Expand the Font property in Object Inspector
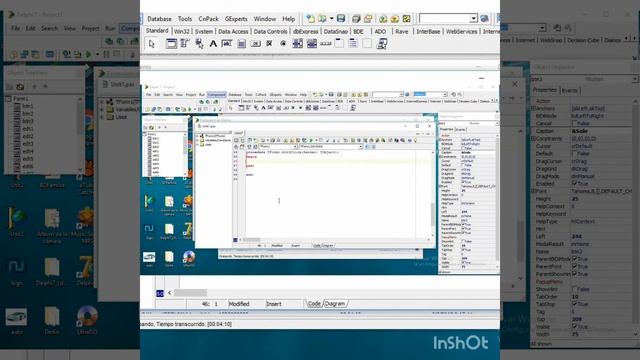 tap(533, 191)
